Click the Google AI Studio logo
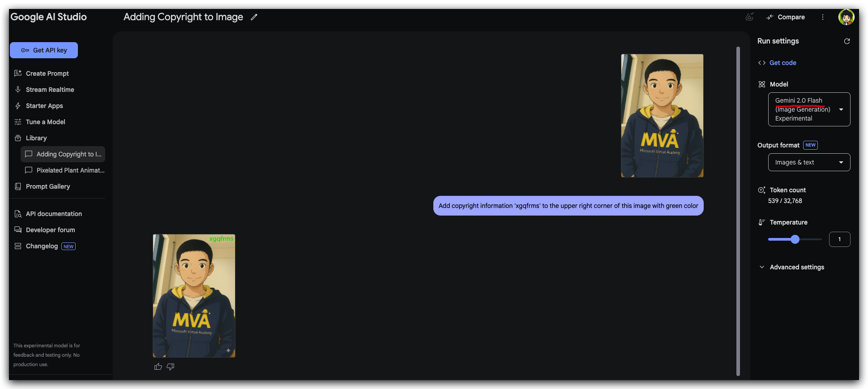868x389 pixels. pos(48,17)
